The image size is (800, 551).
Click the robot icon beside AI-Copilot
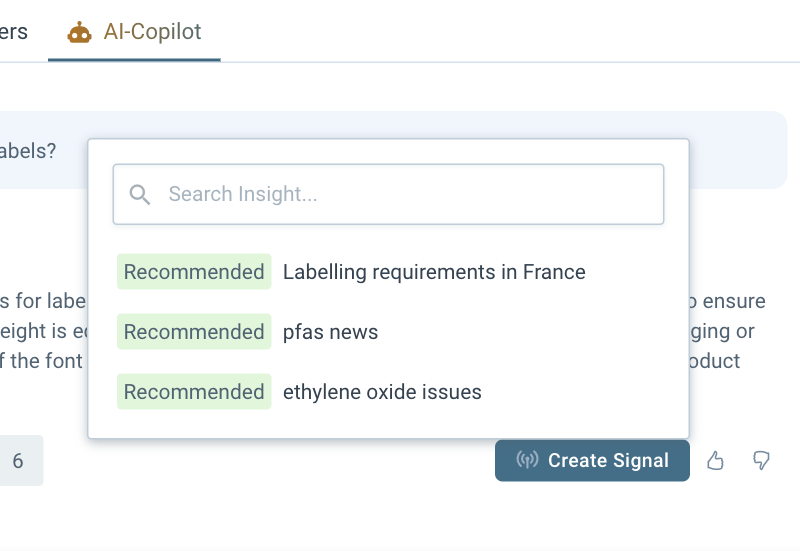79,33
